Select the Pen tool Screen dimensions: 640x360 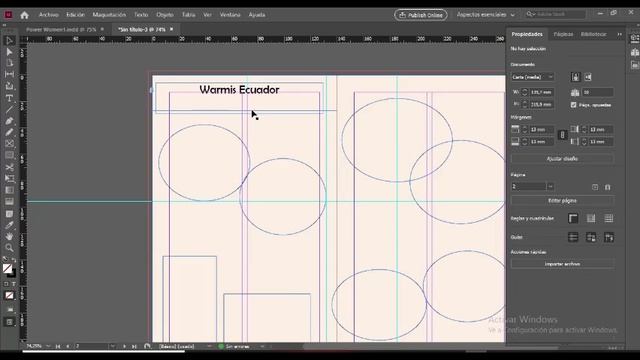(9, 121)
